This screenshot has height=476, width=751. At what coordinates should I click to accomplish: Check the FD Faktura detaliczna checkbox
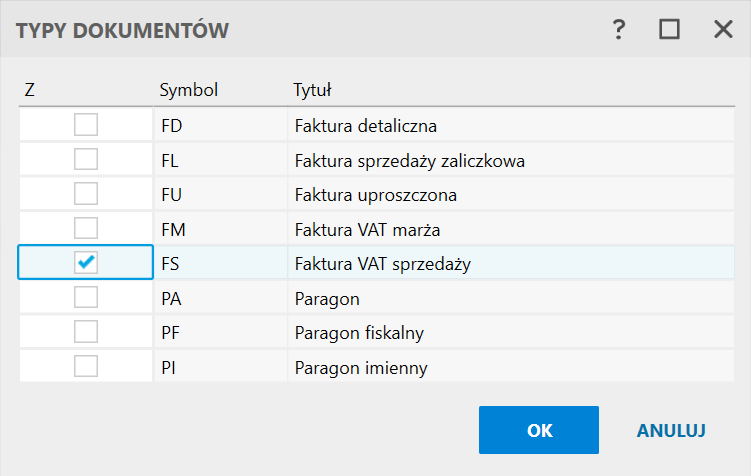pyautogui.click(x=86, y=125)
